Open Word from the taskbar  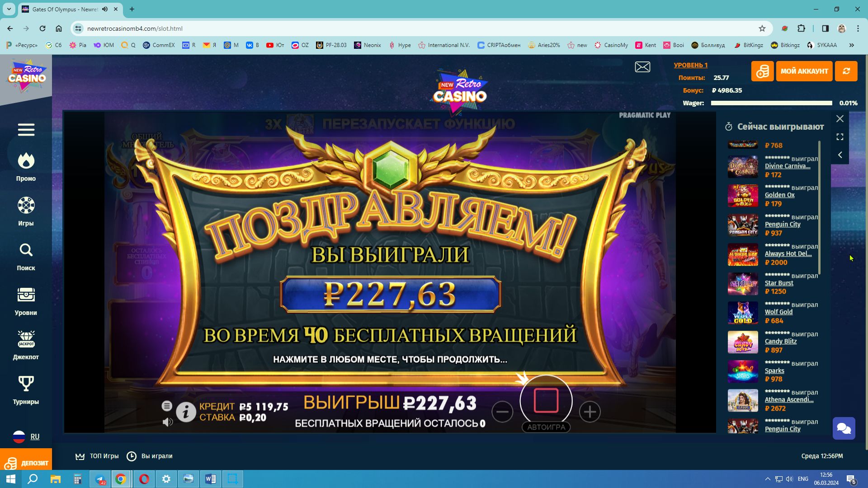[x=211, y=479]
